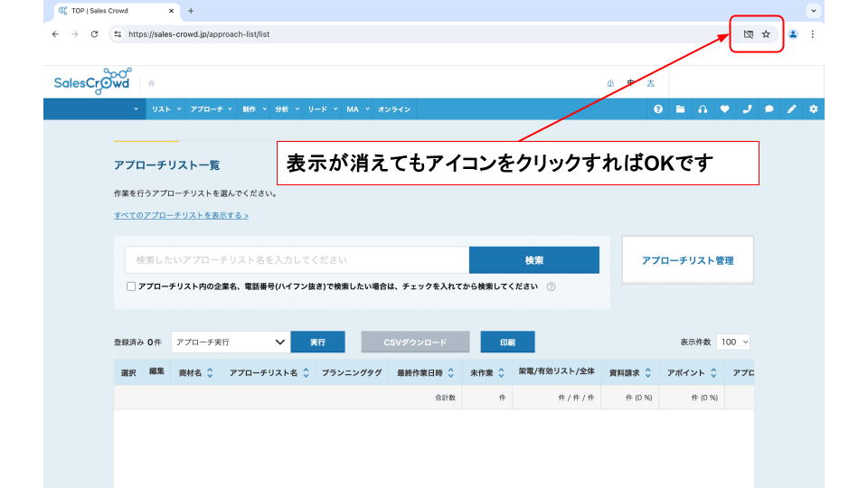Open the アプローチ実行 dropdown

[x=231, y=343]
